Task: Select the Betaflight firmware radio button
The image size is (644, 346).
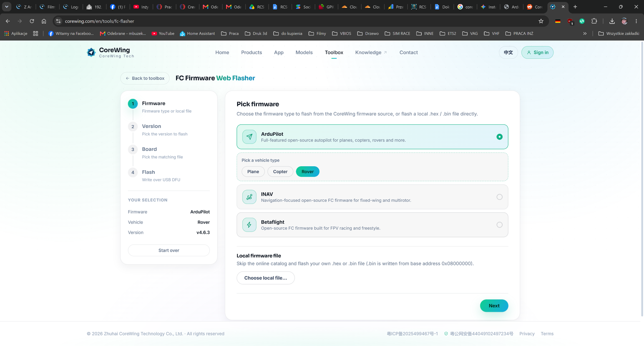Action: click(x=499, y=225)
